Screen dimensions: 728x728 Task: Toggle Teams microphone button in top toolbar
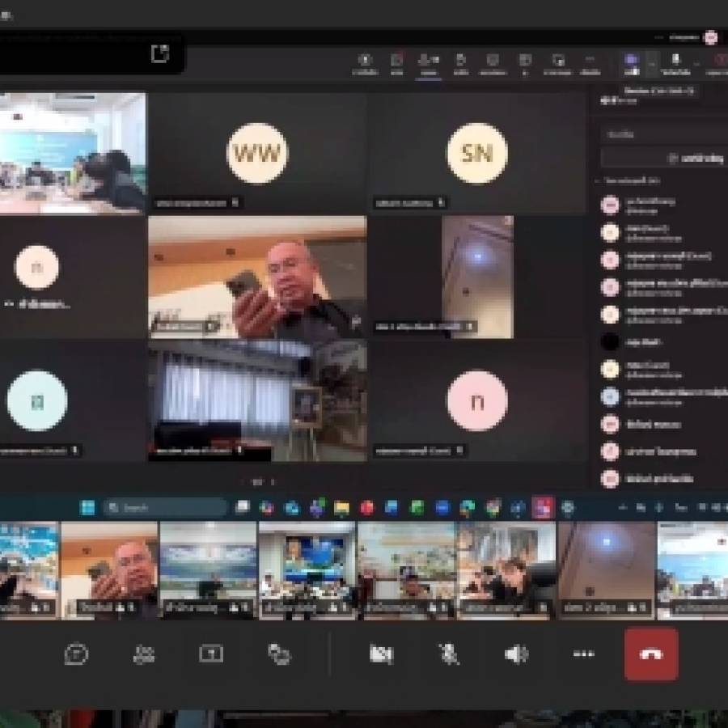[675, 64]
